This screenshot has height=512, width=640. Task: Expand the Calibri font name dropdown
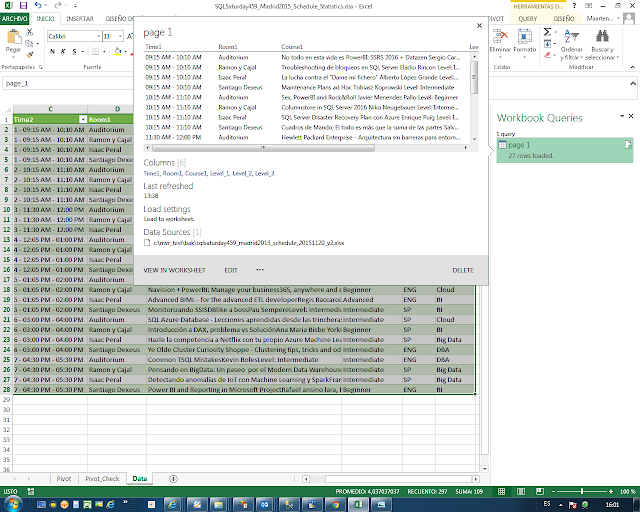(x=98, y=36)
